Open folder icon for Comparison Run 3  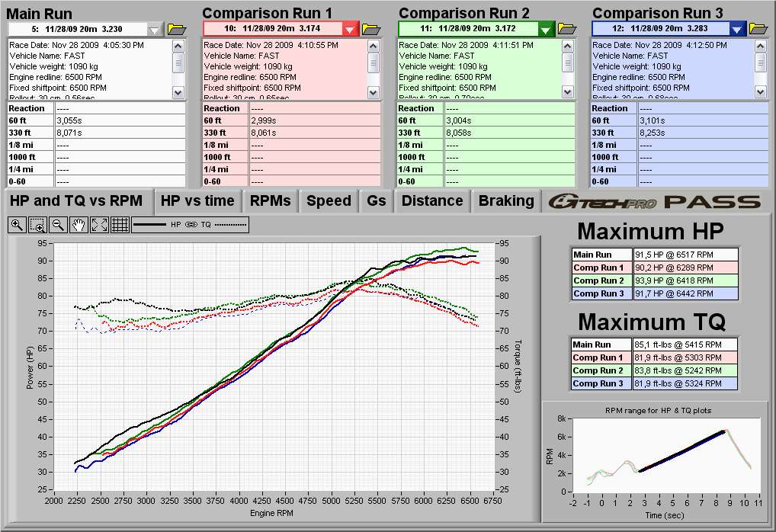coord(758,29)
